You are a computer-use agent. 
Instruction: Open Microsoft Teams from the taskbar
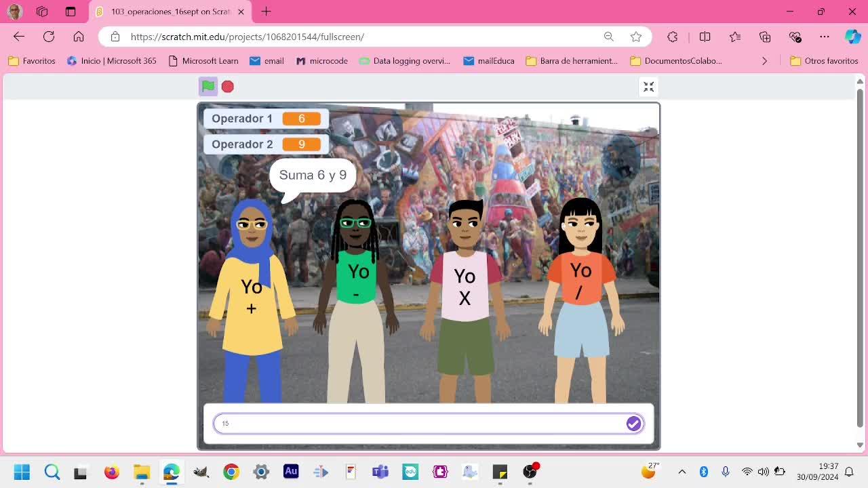coord(380,472)
